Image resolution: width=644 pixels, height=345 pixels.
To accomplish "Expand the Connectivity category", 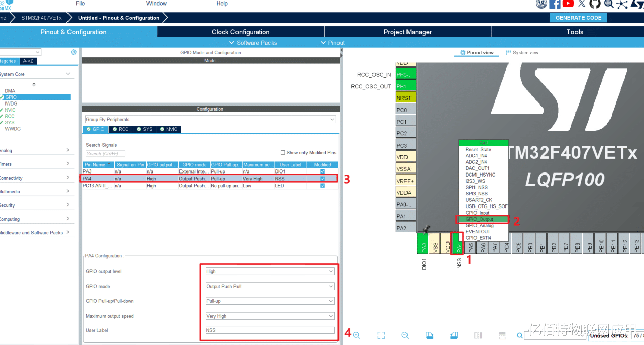I will pyautogui.click(x=68, y=178).
